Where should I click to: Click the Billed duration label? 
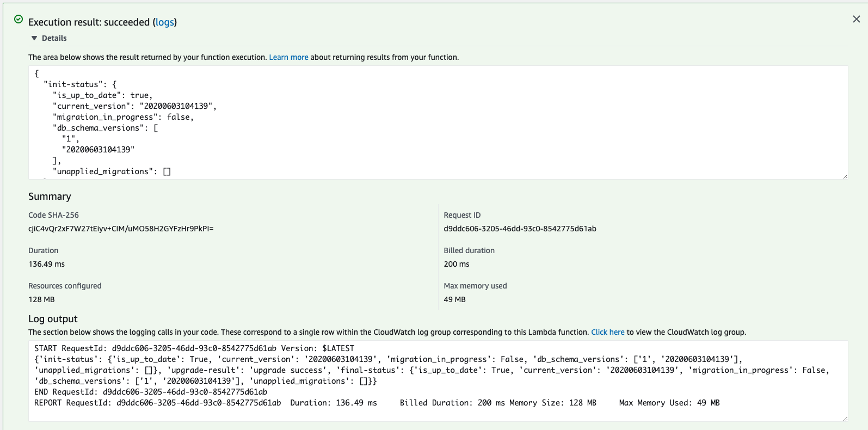click(x=469, y=250)
